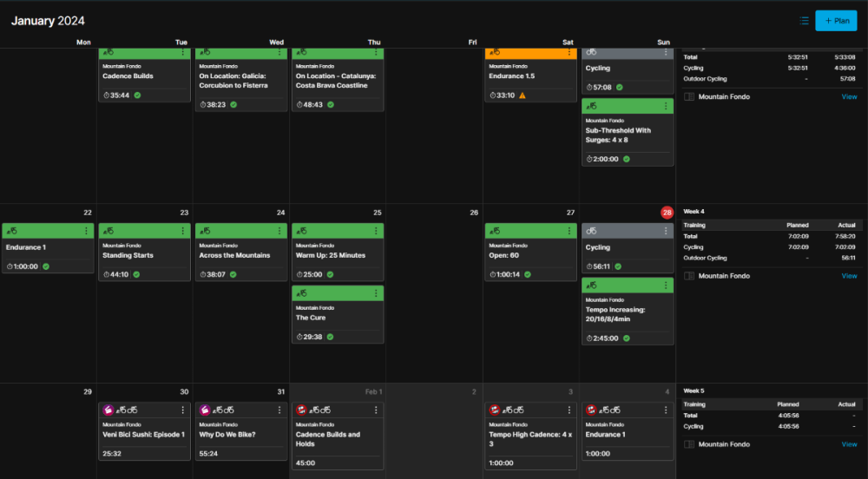Expand options for Veni Bici Sushi: Episode 1
The width and height of the screenshot is (868, 479).
pyautogui.click(x=182, y=410)
